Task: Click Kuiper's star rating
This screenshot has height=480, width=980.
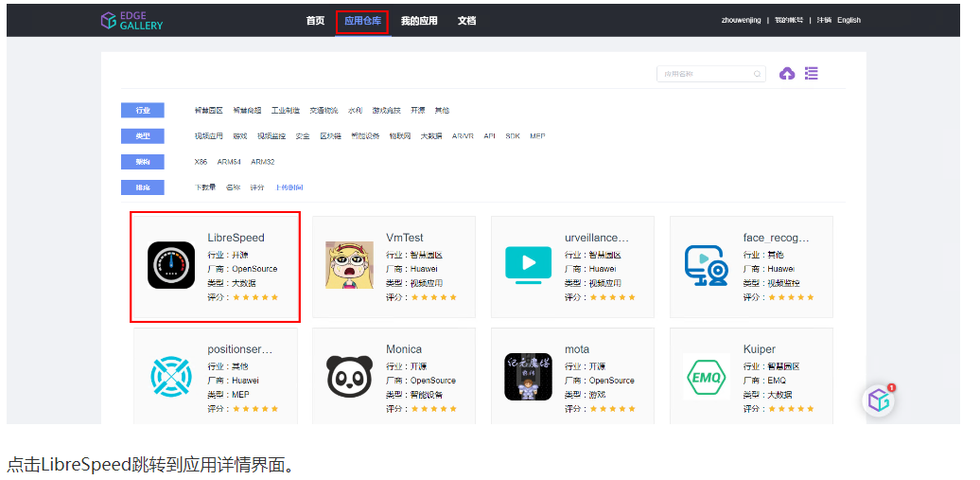Action: 791,409
